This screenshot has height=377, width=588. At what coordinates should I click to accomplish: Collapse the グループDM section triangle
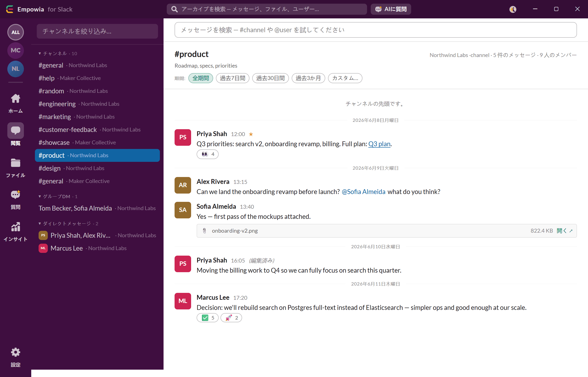click(40, 196)
